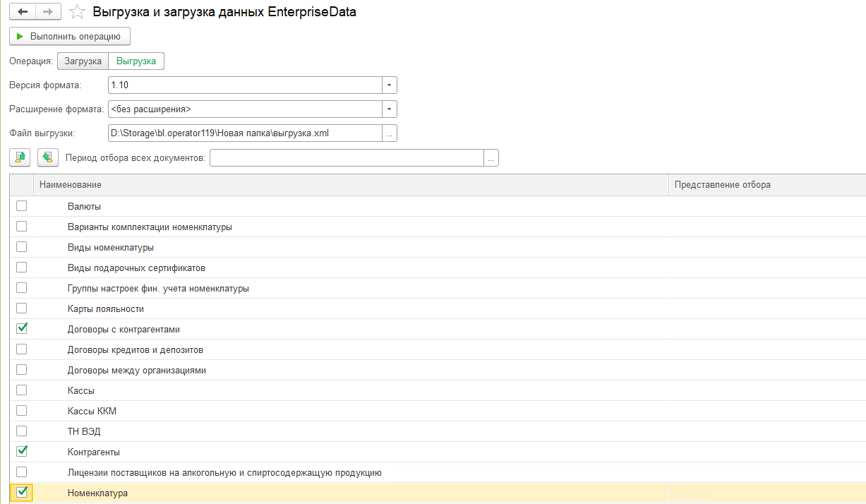866x504 pixels.
Task: Click Представление отбора cell for Номенклатура
Action: pos(767,493)
